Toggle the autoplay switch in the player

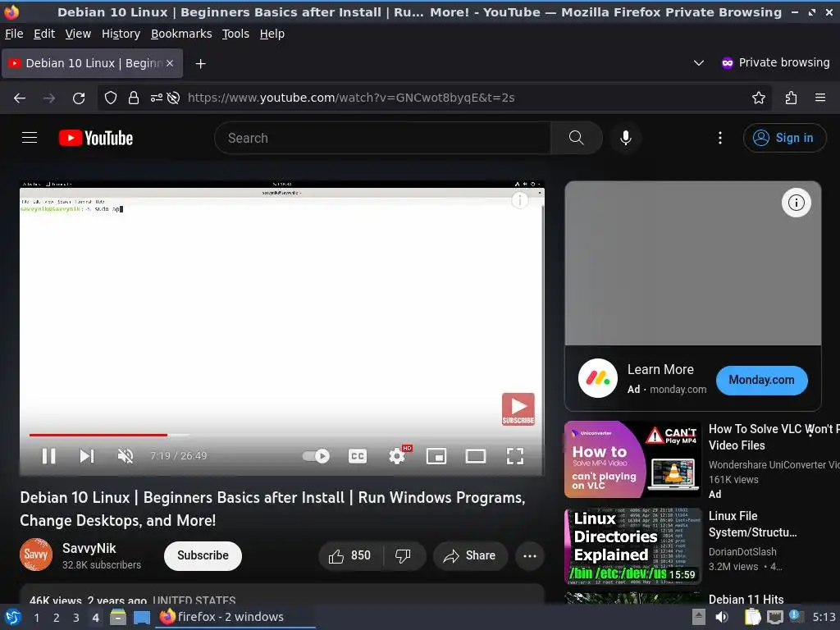316,456
